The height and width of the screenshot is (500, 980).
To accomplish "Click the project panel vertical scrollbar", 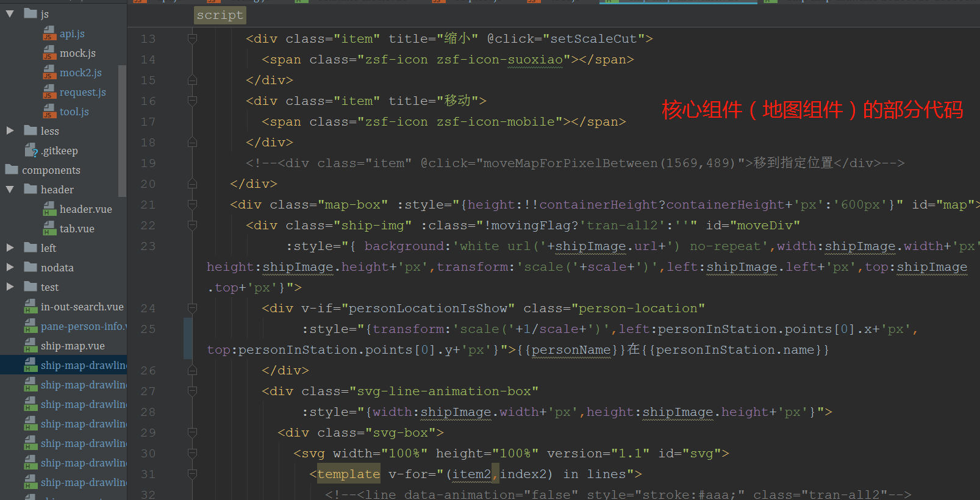I will [x=122, y=131].
